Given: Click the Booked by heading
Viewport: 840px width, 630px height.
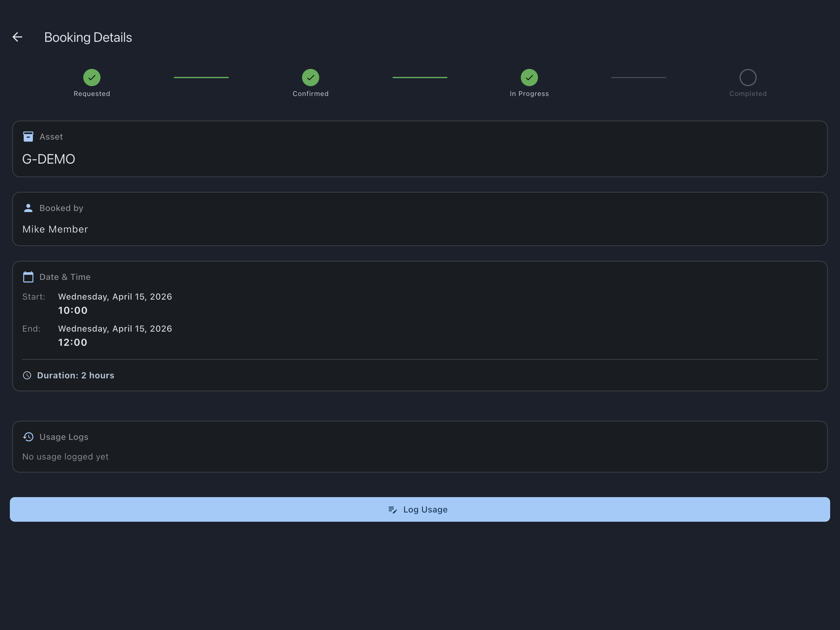Looking at the screenshot, I should tap(61, 208).
